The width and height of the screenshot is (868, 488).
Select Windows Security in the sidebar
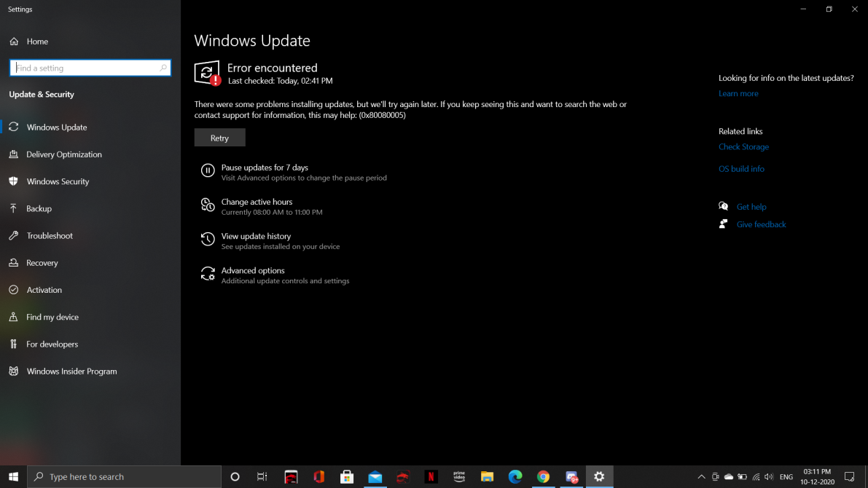coord(56,181)
